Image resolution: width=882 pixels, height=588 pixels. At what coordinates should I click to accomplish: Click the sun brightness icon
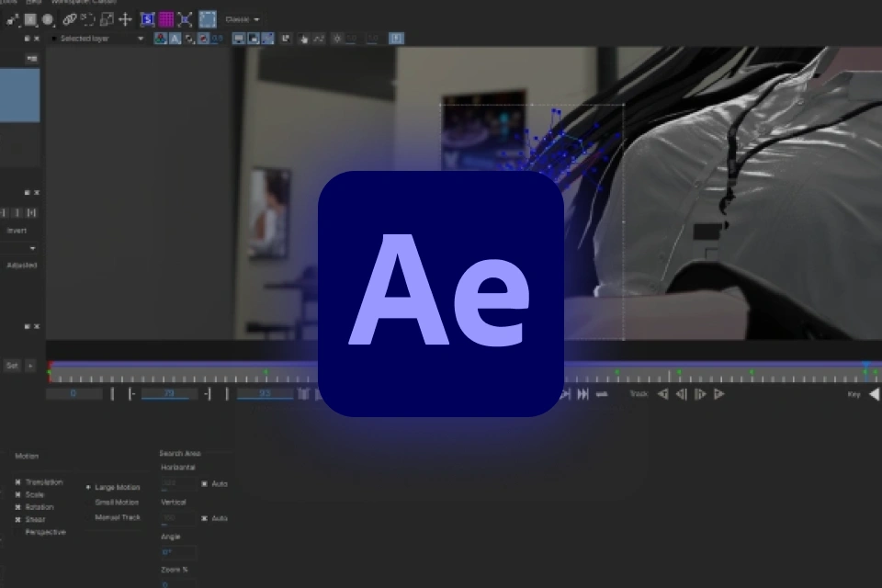337,39
